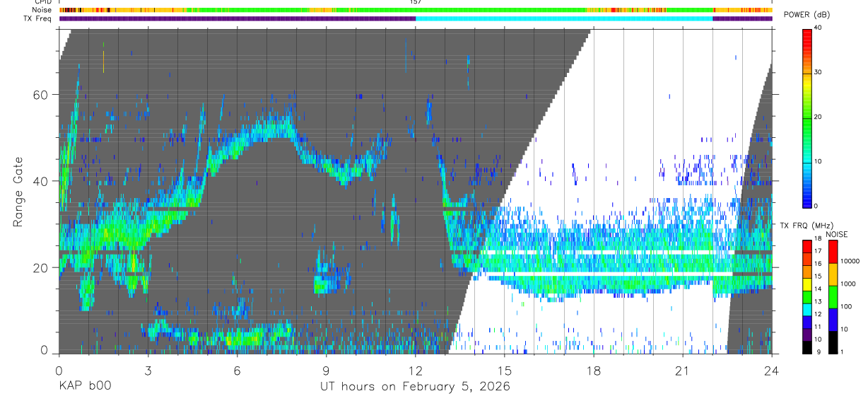Click the blue swatch in the NOISE legend

(x=833, y=320)
